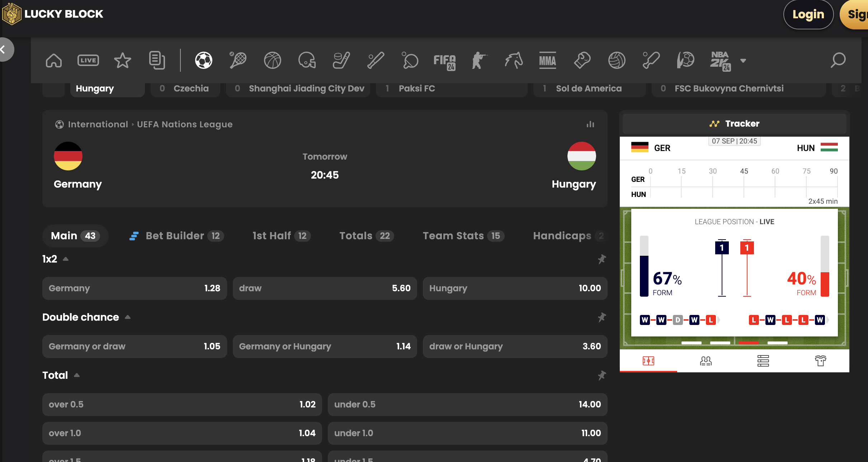Open the tracker standings table tab

pos(763,361)
